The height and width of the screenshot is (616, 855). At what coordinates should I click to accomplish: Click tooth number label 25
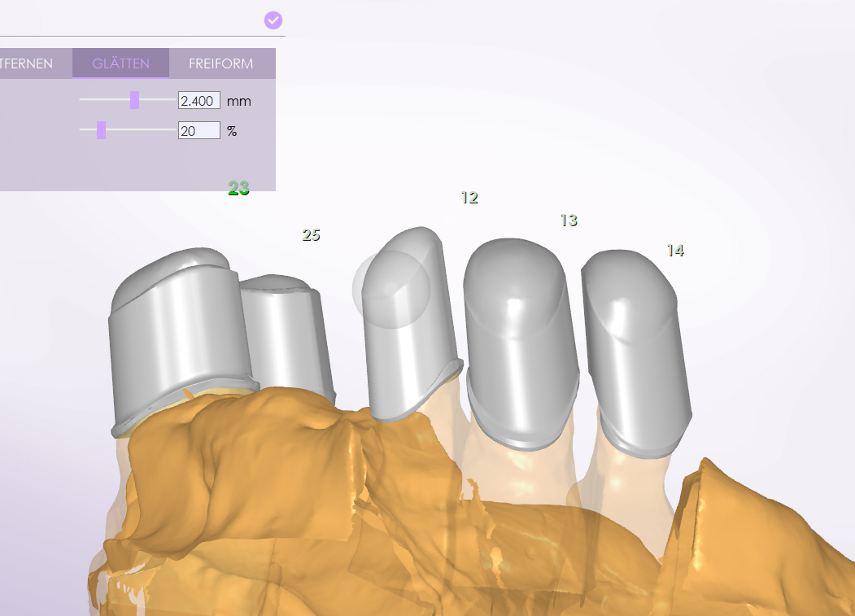pyautogui.click(x=311, y=235)
